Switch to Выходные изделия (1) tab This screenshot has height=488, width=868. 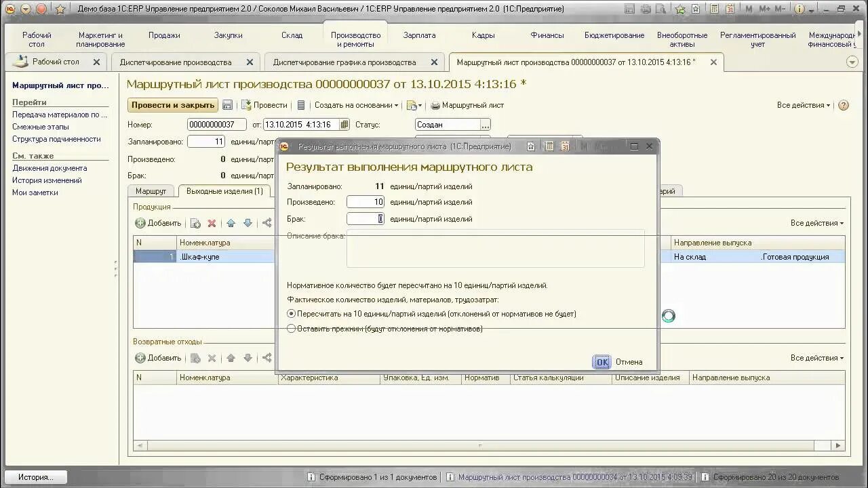tap(224, 191)
